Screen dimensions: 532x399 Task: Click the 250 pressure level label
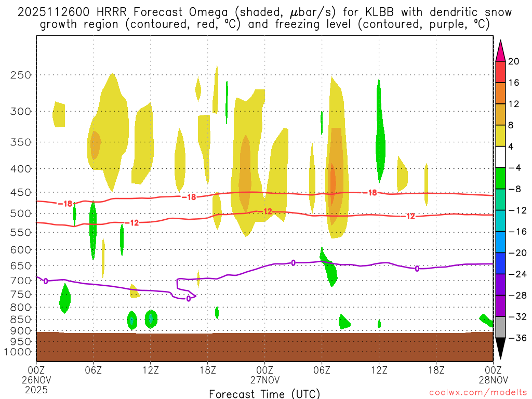[21, 75]
